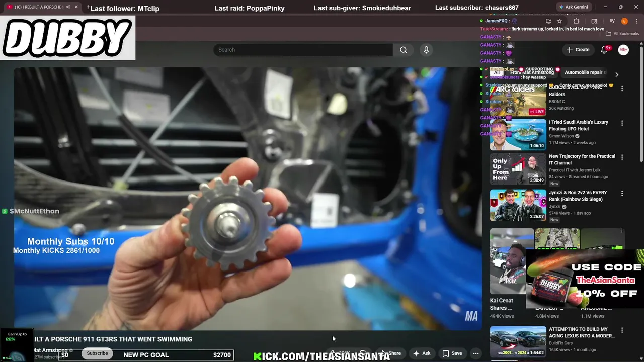Screen dimensions: 644x362
Task: Click the YouTube page scrollbar
Action: [641, 104]
